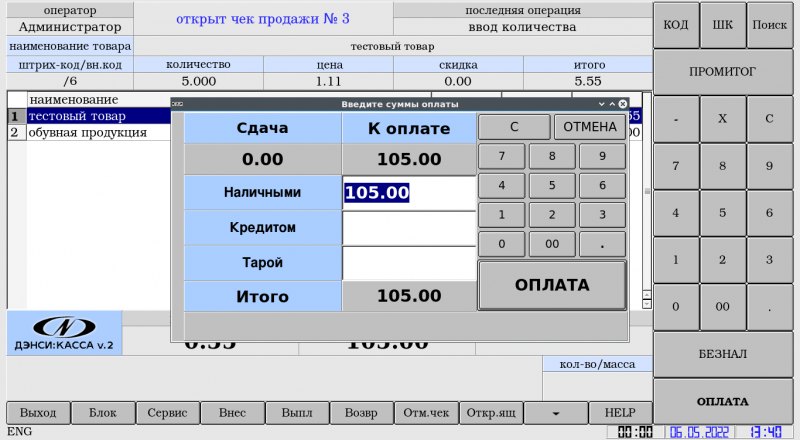Image resolution: width=800 pixels, height=440 pixels.
Task: Clear the entry with dialog C button
Action: 514,127
